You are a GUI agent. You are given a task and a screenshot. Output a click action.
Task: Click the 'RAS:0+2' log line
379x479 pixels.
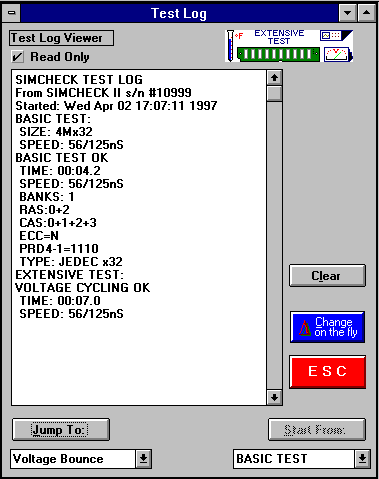(x=44, y=210)
